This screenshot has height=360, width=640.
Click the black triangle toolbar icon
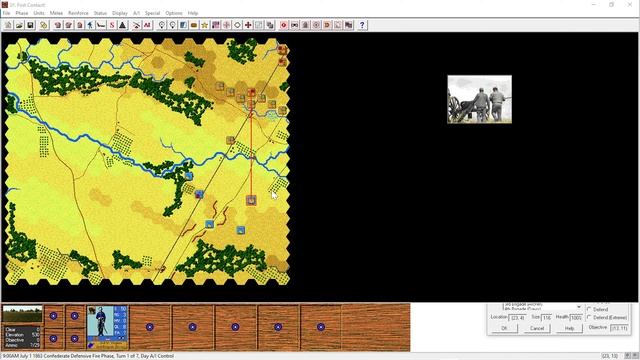point(122,25)
